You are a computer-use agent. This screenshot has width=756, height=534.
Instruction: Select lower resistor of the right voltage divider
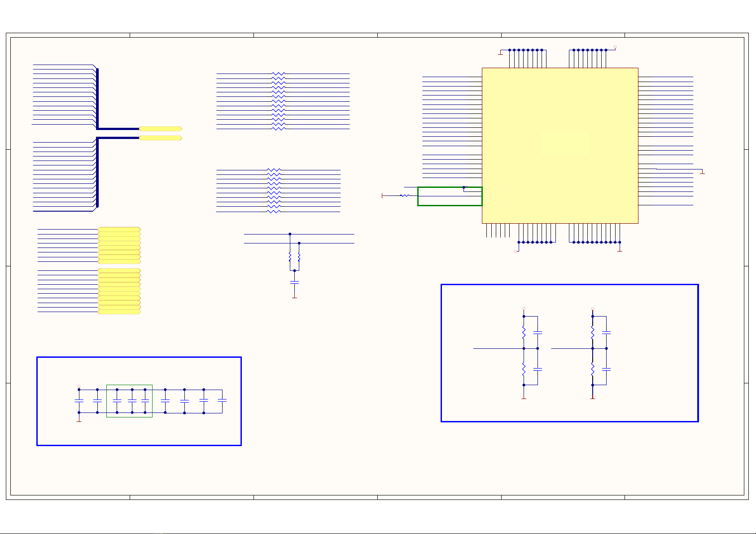[592, 369]
